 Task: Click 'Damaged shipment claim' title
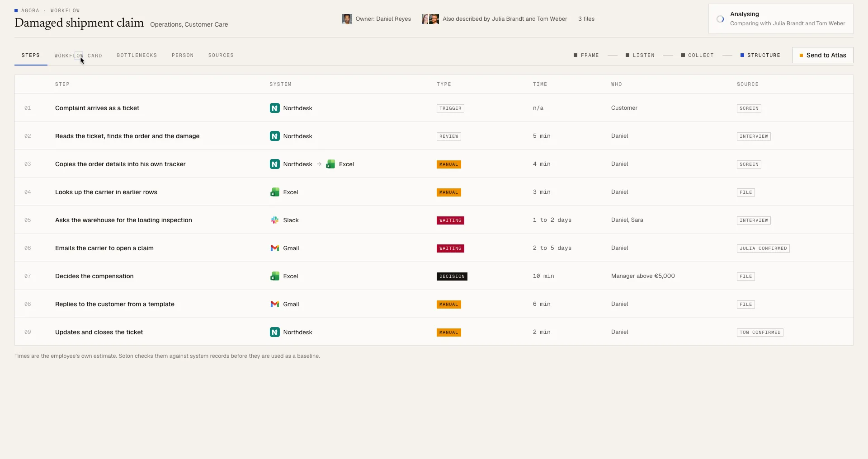point(79,23)
